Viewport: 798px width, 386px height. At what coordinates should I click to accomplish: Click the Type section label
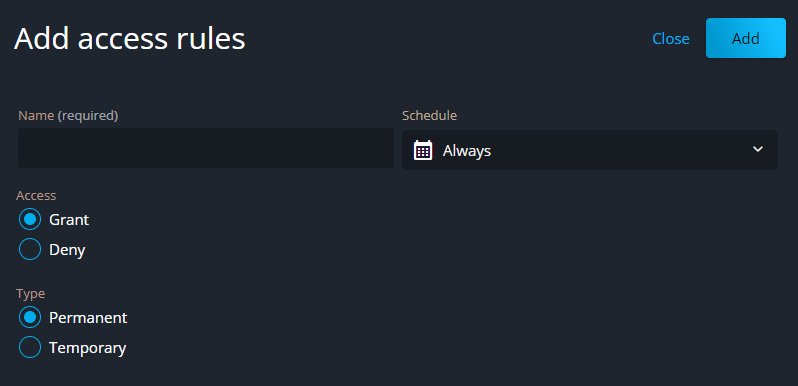pos(31,294)
